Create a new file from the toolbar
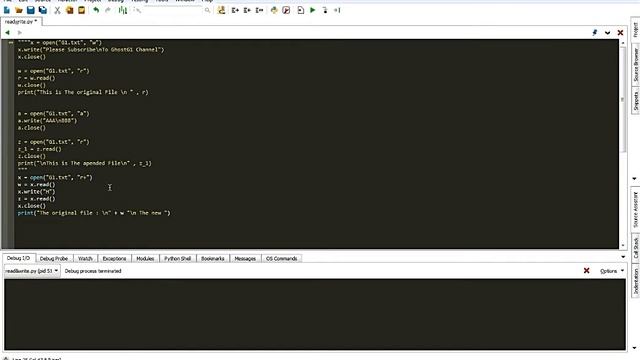The height and width of the screenshot is (360, 640). [7, 10]
